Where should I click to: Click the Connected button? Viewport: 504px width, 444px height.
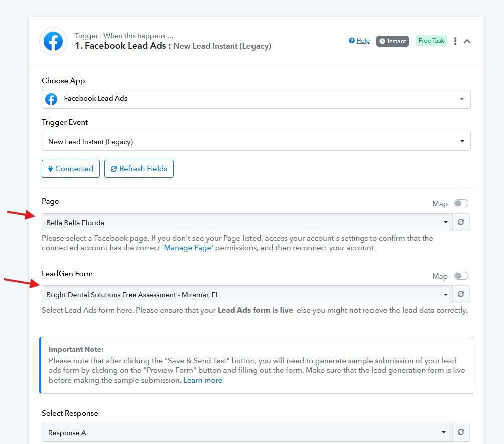click(71, 169)
